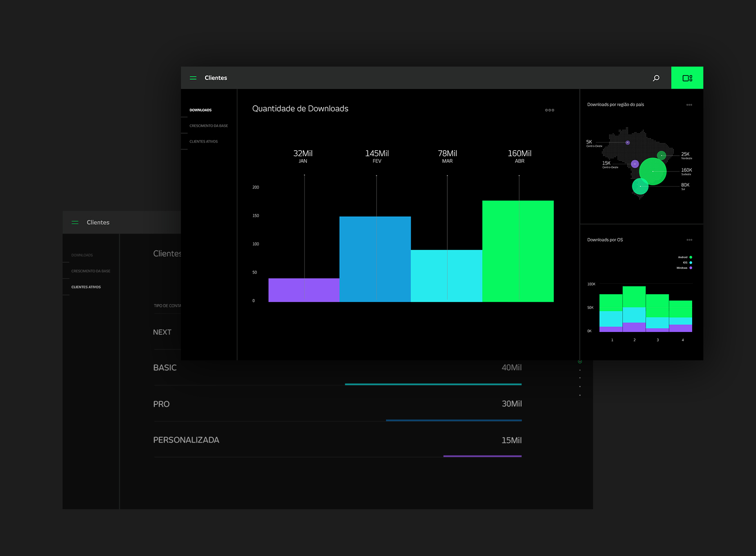The image size is (756, 556).
Task: Click 30Mil value on PRO row
Action: pyautogui.click(x=512, y=404)
